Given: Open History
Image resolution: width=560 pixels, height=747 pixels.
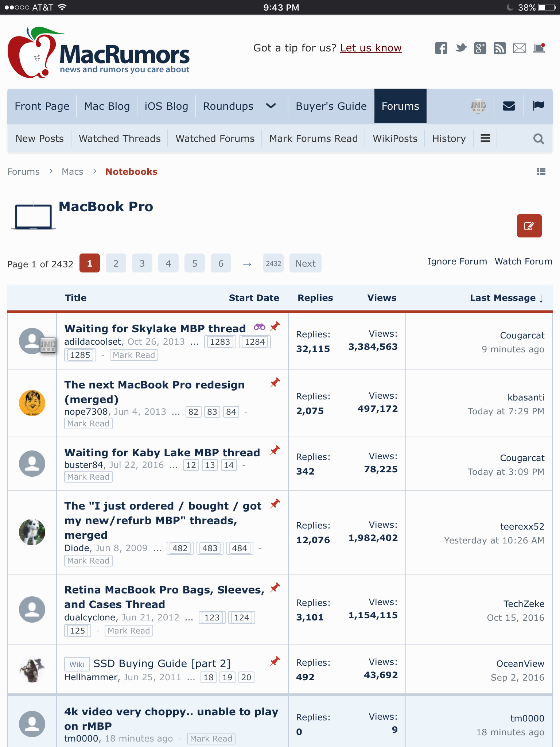Looking at the screenshot, I should pos(449,139).
